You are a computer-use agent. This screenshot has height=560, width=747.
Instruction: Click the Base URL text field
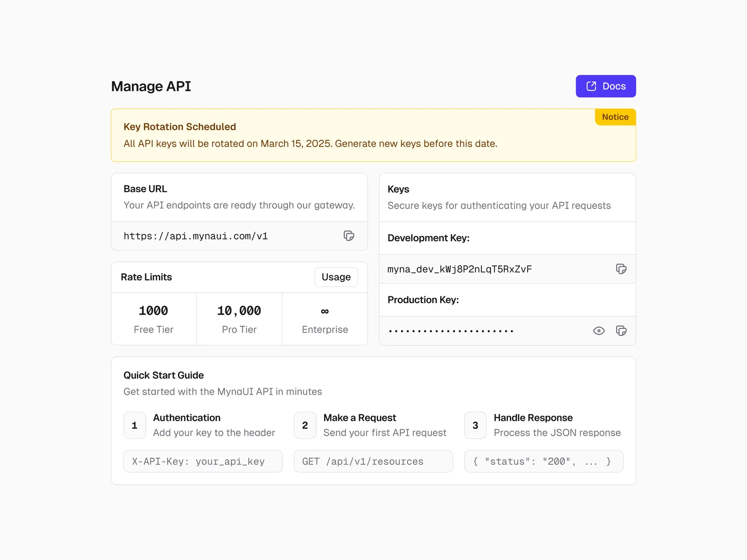[196, 236]
